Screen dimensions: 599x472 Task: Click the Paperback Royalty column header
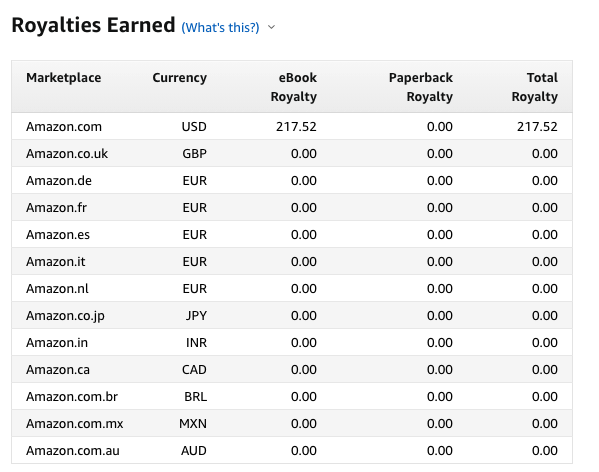click(x=421, y=87)
